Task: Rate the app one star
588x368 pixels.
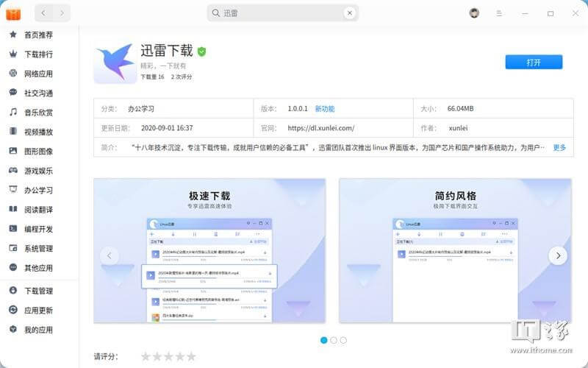Action: point(146,356)
